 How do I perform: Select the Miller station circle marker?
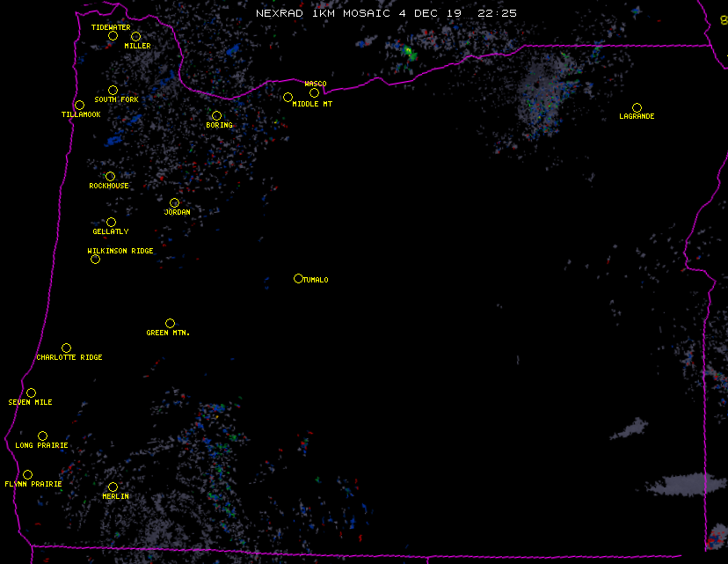pyautogui.click(x=135, y=36)
